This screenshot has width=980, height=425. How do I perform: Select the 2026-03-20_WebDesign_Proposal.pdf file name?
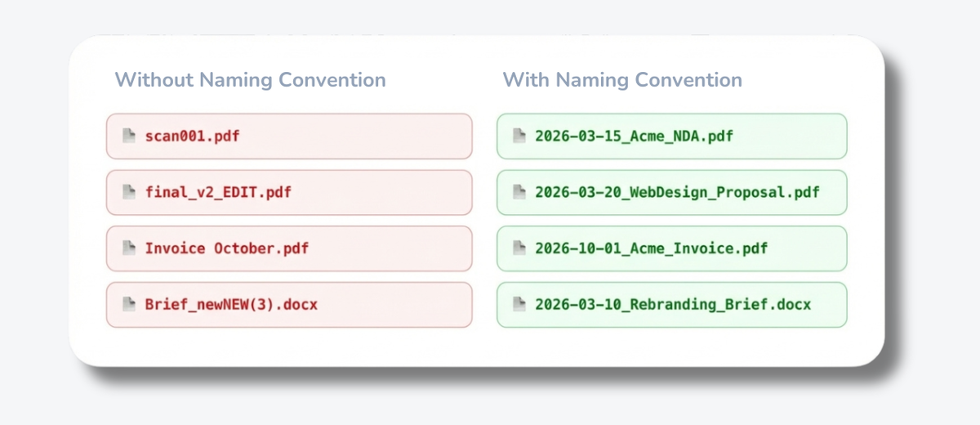tap(677, 193)
